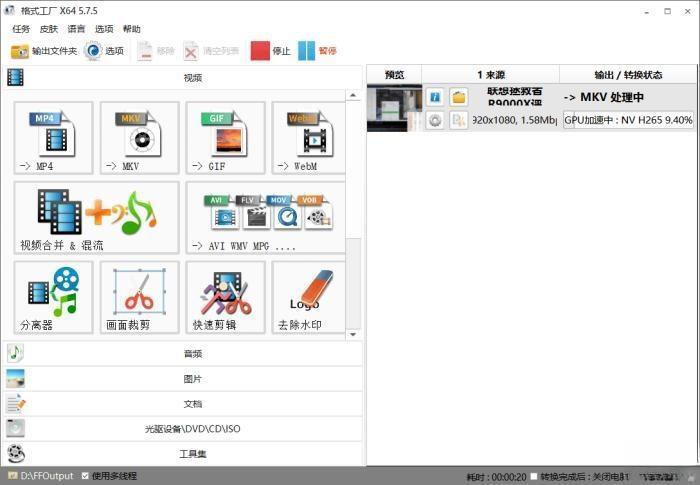Image resolution: width=700 pixels, height=485 pixels.
Task: Select the MP4 conversion icon
Action: click(x=53, y=137)
